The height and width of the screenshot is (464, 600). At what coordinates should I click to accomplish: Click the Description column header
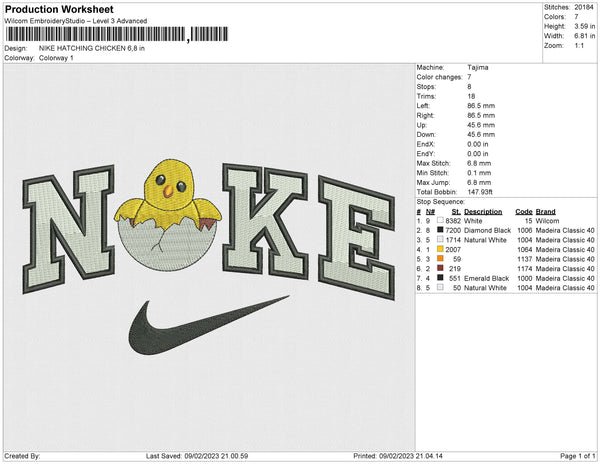483,212
